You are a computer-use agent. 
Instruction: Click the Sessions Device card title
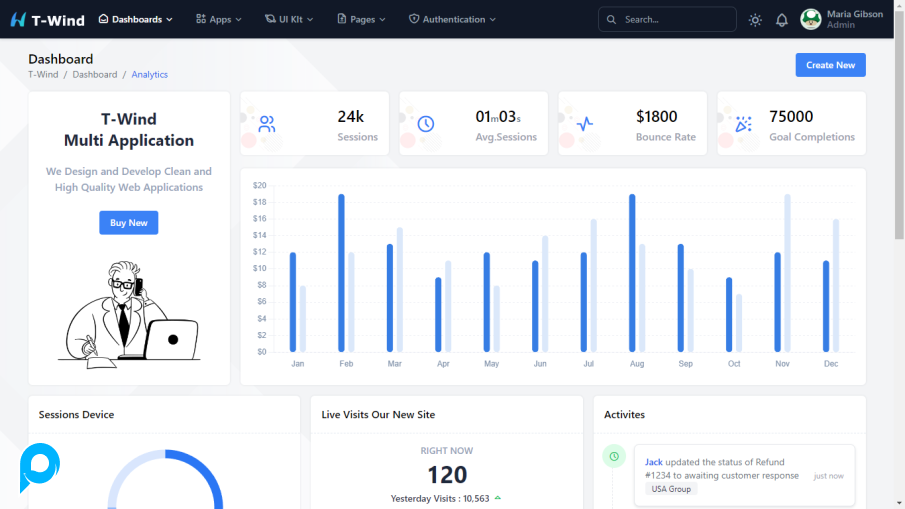coord(76,414)
